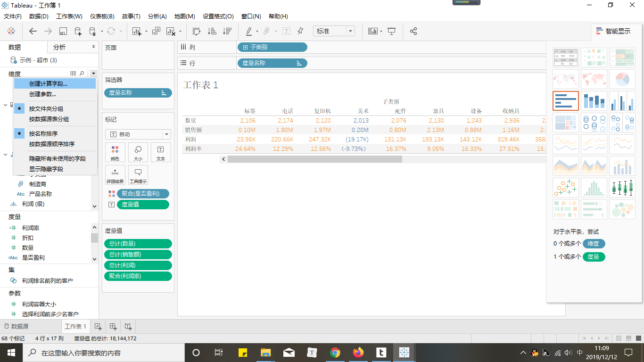644x362 pixels.
Task: Click the new worksheet toolbar icon
Action: [x=137, y=31]
